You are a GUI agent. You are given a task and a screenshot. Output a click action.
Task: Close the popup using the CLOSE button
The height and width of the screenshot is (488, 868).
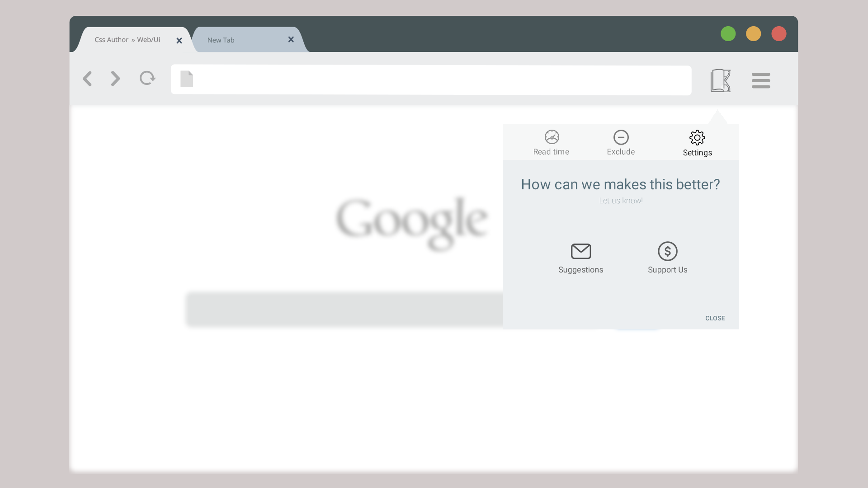[x=715, y=318]
